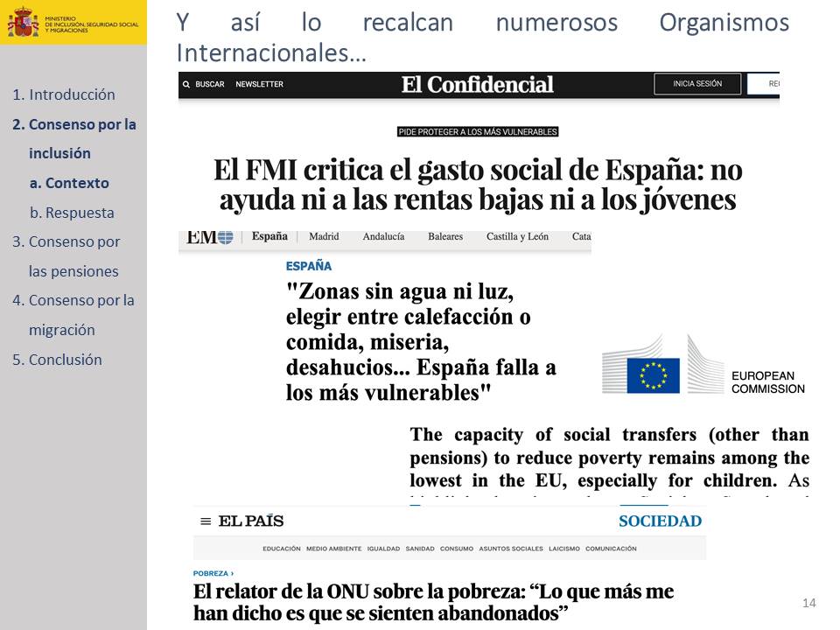Go to outline item 4. Consenso por la migración

coord(73,315)
